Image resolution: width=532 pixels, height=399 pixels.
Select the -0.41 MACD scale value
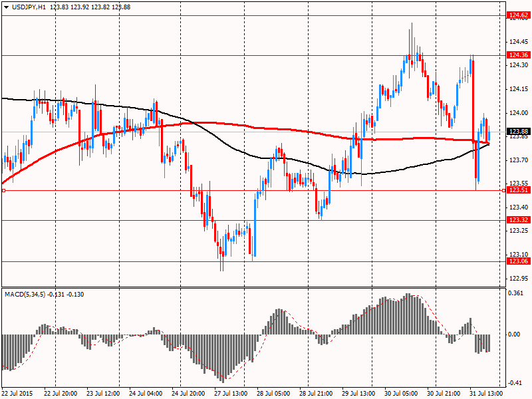(514, 383)
